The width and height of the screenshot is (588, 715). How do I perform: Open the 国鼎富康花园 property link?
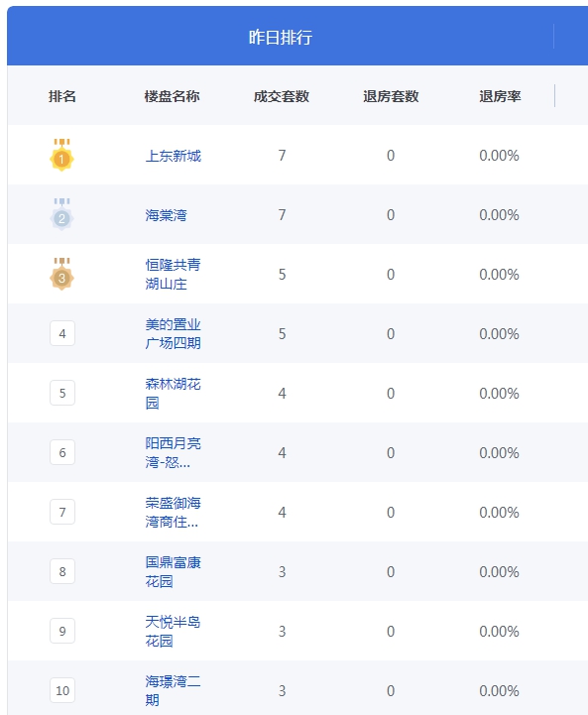(174, 571)
